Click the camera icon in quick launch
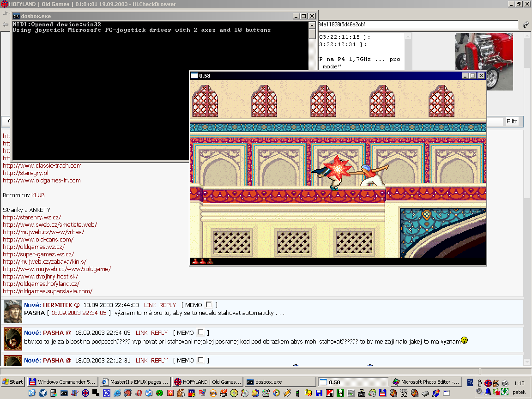 click(362, 393)
